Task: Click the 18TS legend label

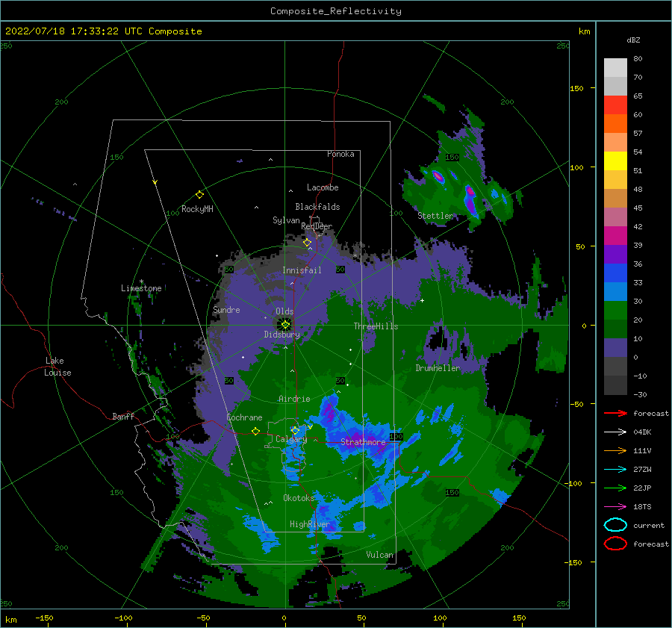Action: [642, 507]
